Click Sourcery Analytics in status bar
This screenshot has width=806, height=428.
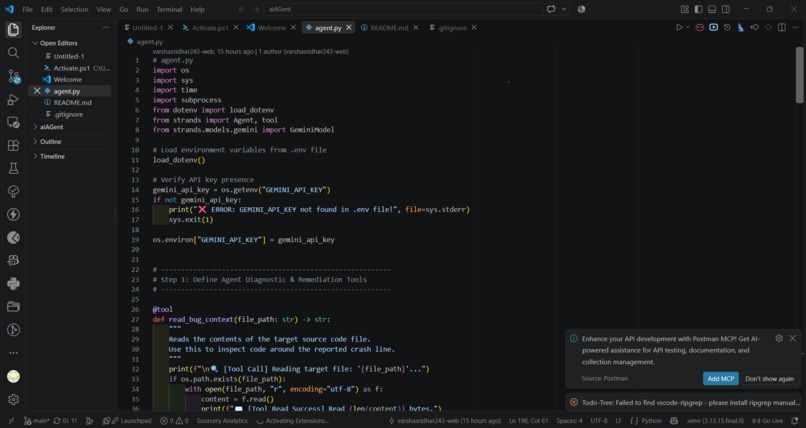(222, 421)
